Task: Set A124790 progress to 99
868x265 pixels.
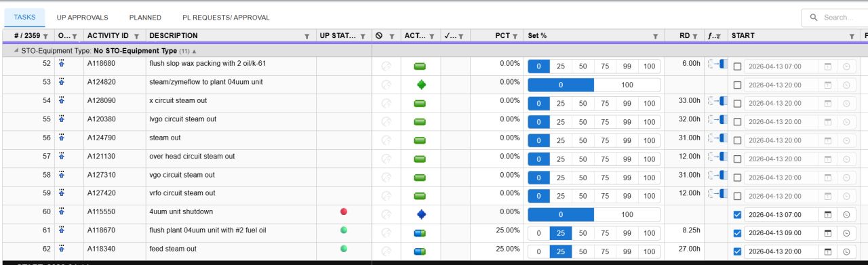Action: pos(627,140)
